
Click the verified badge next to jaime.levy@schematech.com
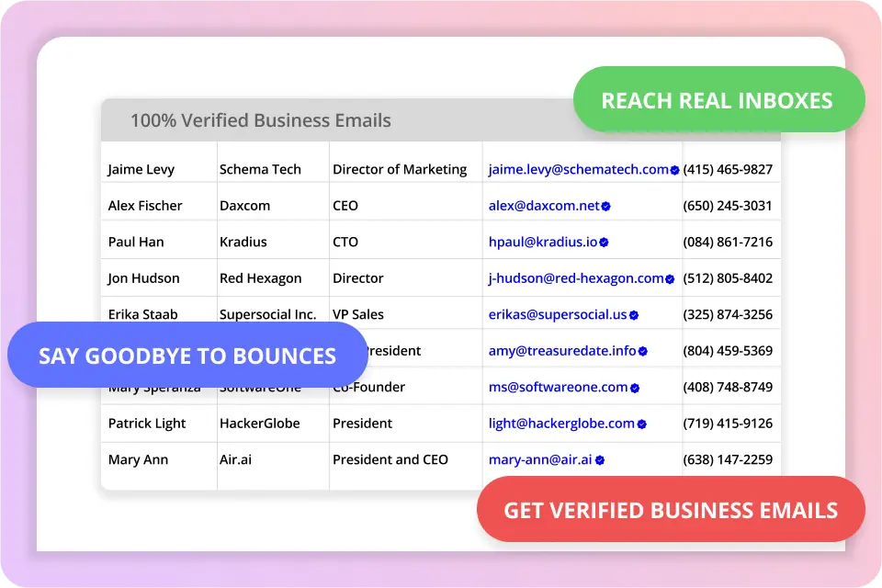(x=674, y=171)
